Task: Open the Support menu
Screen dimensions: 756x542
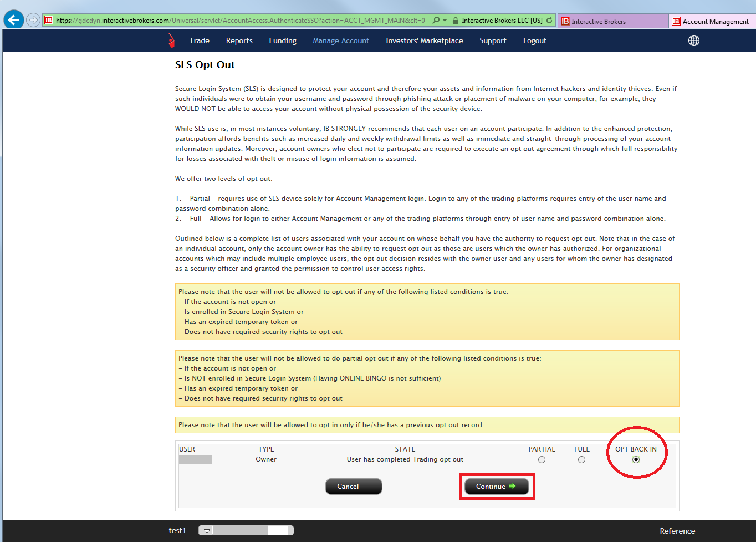Action: click(x=493, y=40)
